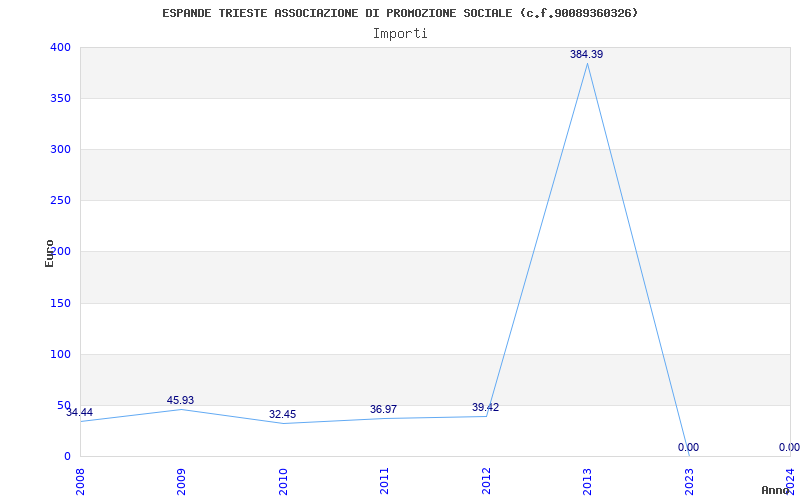Click the 0.00 label above 2024

pyautogui.click(x=789, y=447)
